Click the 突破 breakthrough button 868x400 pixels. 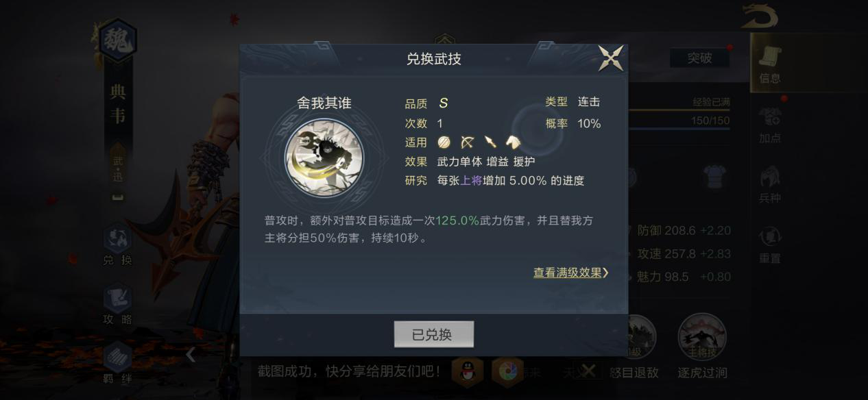(699, 58)
